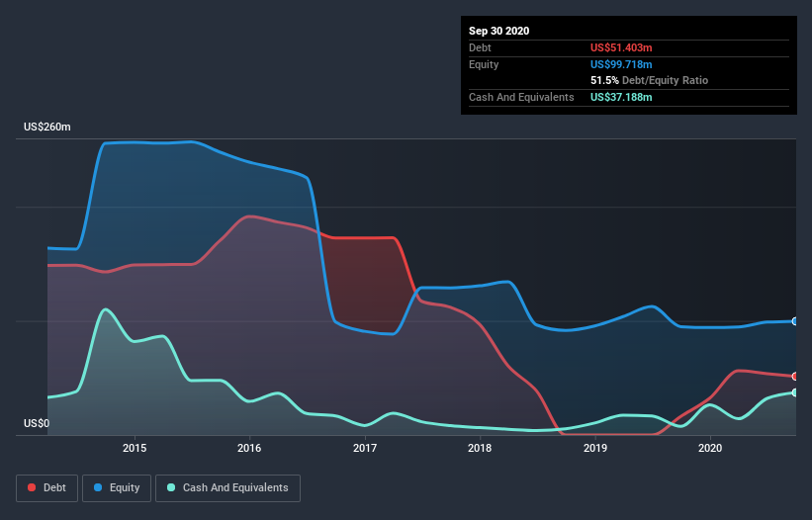Click the cash value US$37.188m

[x=621, y=97]
